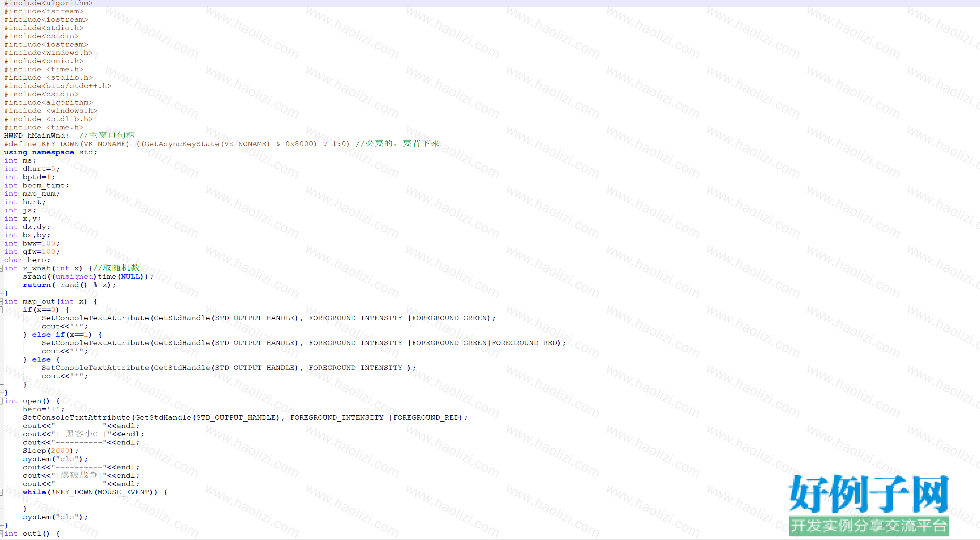Click the 'int map_out(int x)' function header
Image resolution: width=980 pixels, height=540 pixels.
click(x=46, y=302)
